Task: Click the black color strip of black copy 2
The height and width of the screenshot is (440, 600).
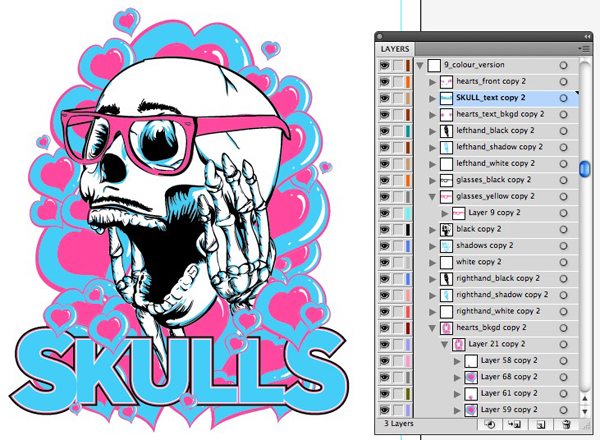Action: (x=408, y=230)
